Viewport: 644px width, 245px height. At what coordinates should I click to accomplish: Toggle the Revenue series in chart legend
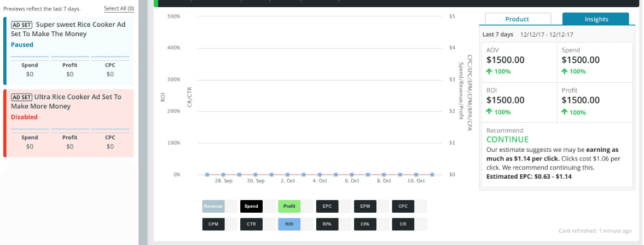(x=213, y=206)
